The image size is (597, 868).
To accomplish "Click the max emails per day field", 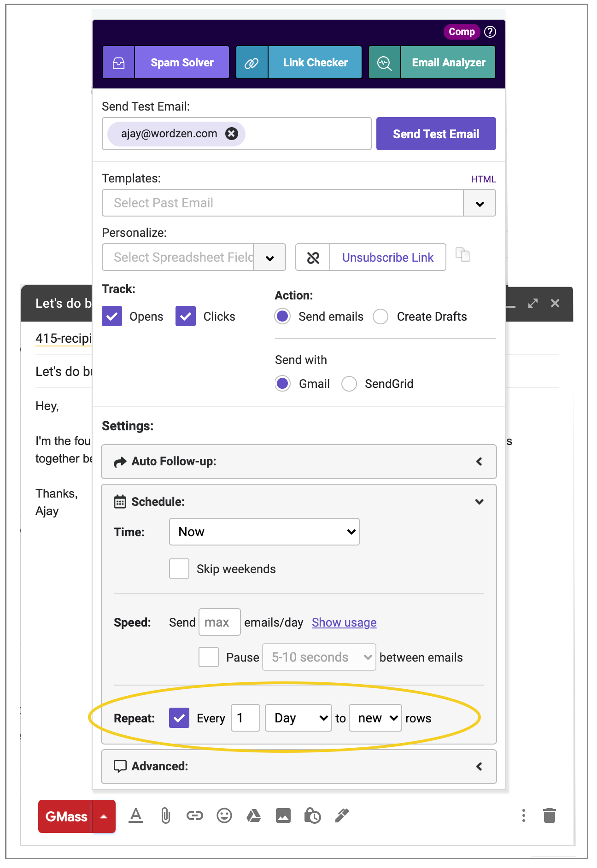I will click(220, 622).
